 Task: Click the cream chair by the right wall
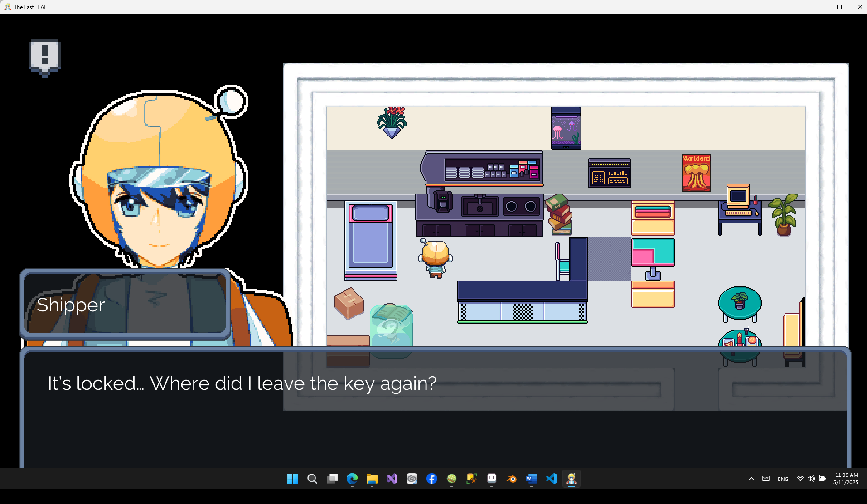794,332
